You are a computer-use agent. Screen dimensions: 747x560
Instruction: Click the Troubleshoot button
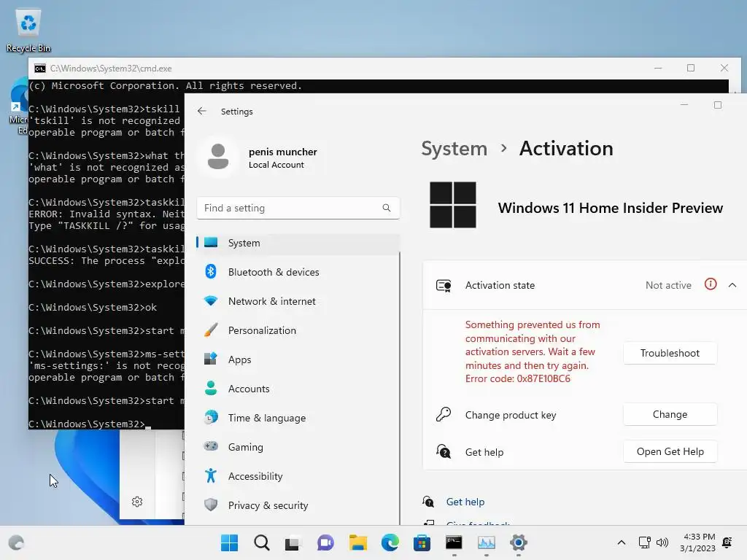(x=670, y=353)
